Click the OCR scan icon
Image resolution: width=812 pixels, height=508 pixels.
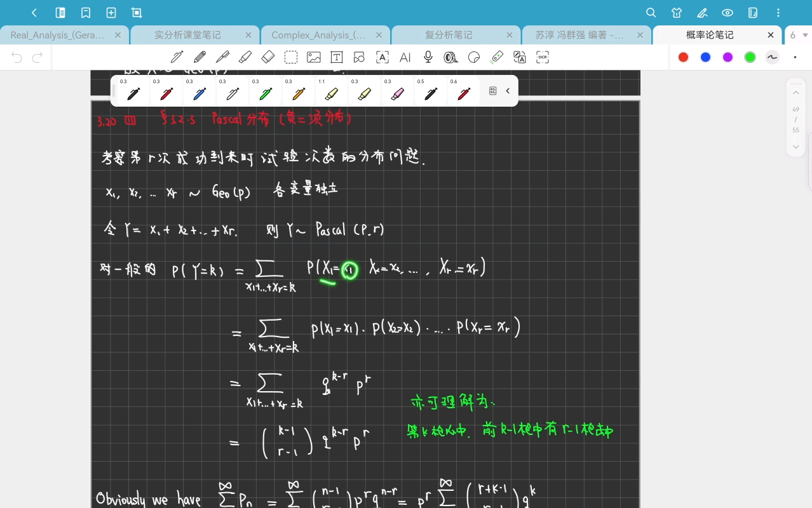click(543, 57)
